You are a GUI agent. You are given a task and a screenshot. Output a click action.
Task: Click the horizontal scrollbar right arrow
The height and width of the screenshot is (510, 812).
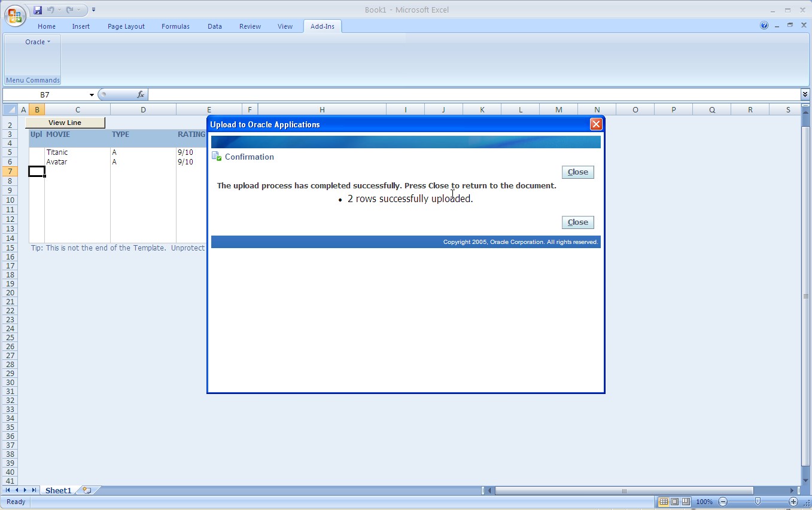coord(792,491)
